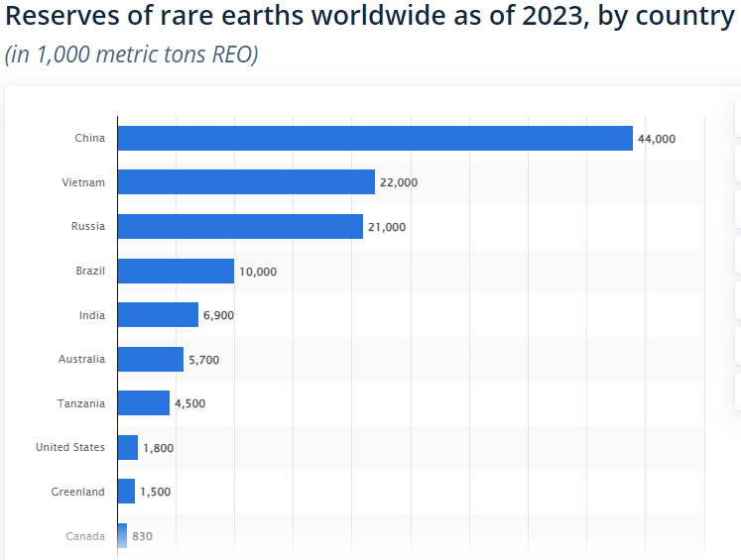Click the 10,000 value label
Viewport: 741px width, 560px height.
pyautogui.click(x=258, y=272)
